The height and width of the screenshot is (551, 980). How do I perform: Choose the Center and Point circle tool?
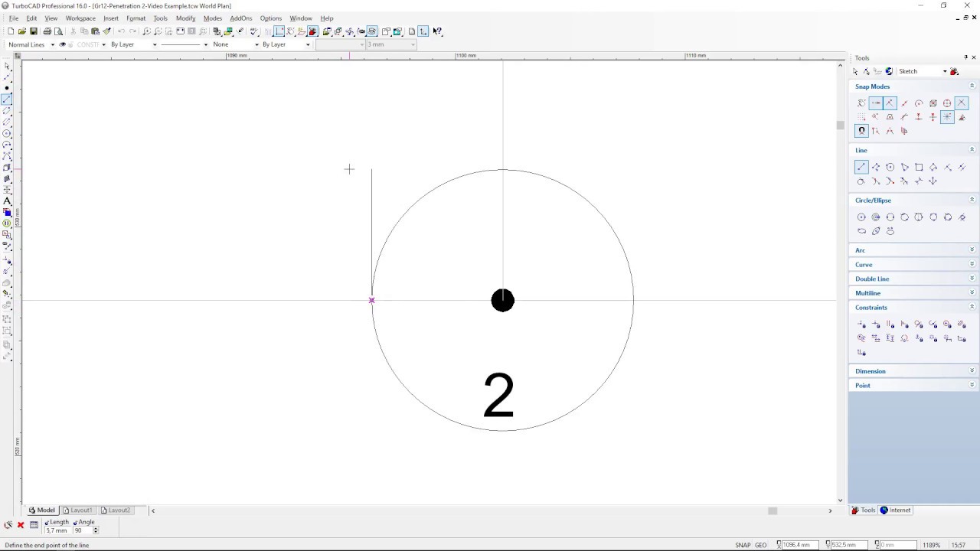pyautogui.click(x=861, y=217)
